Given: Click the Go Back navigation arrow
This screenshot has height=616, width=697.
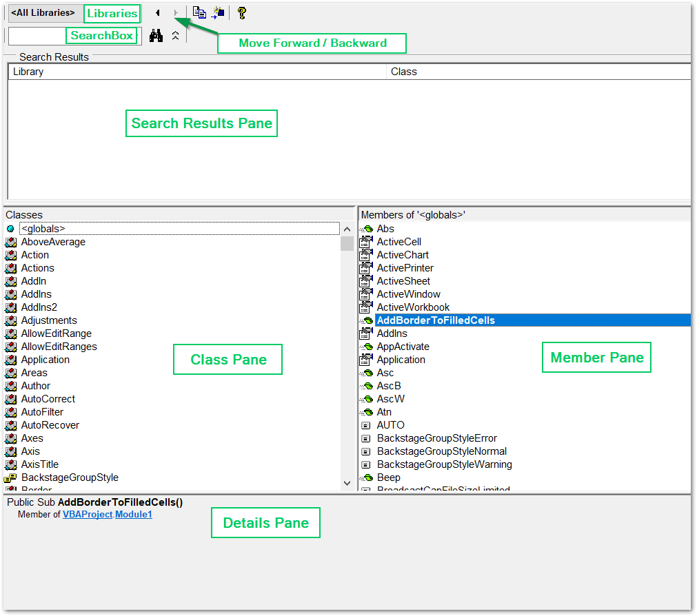Looking at the screenshot, I should coord(157,12).
